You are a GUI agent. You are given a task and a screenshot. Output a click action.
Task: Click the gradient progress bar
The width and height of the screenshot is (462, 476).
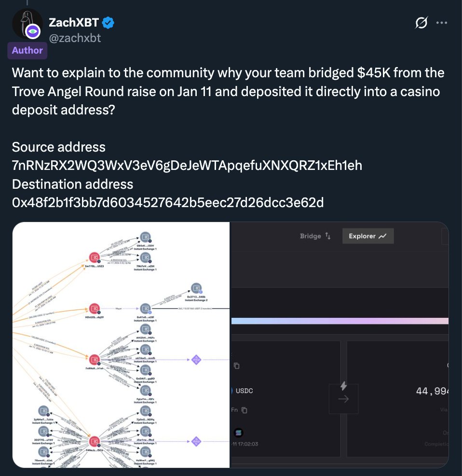point(340,321)
